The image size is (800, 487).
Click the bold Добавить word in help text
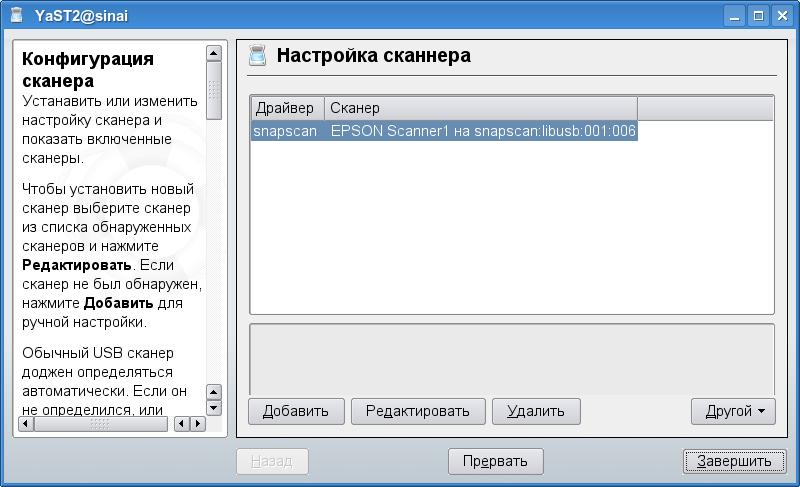118,303
